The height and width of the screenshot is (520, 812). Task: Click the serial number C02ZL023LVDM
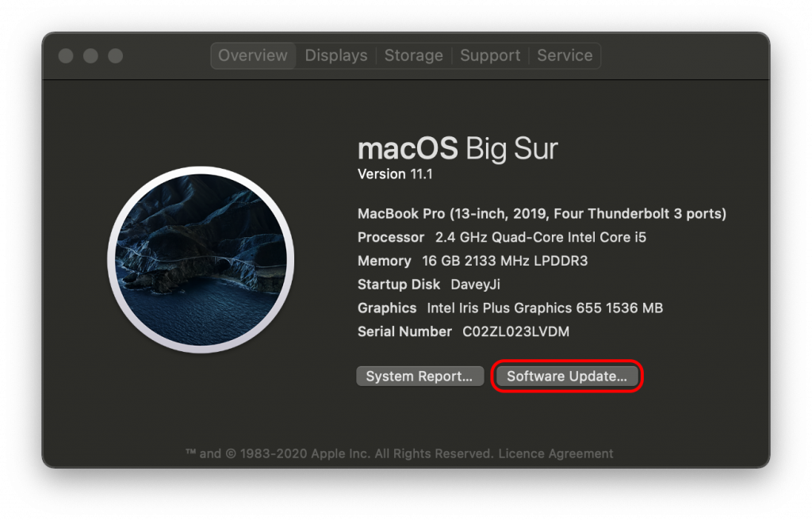coord(515,331)
